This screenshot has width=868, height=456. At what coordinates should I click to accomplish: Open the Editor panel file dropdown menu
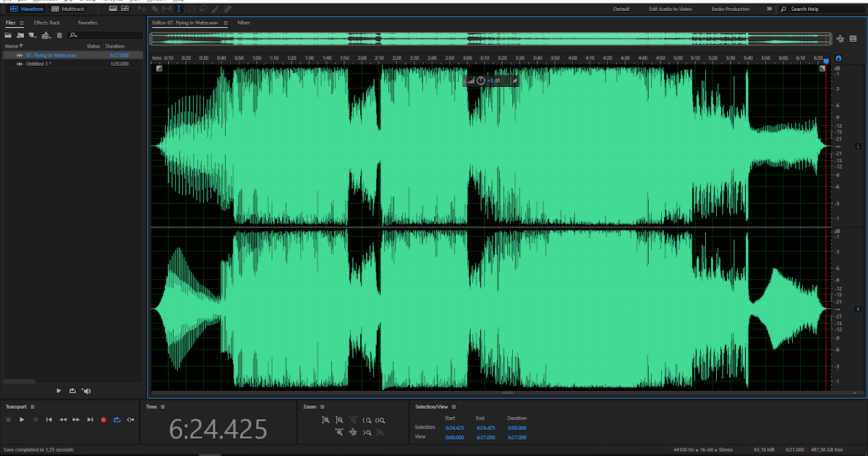coord(225,22)
